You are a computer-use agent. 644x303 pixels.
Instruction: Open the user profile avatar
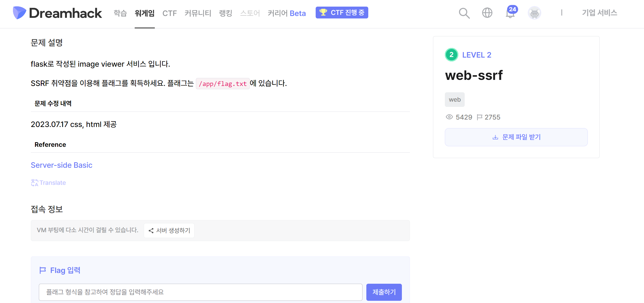click(x=534, y=13)
